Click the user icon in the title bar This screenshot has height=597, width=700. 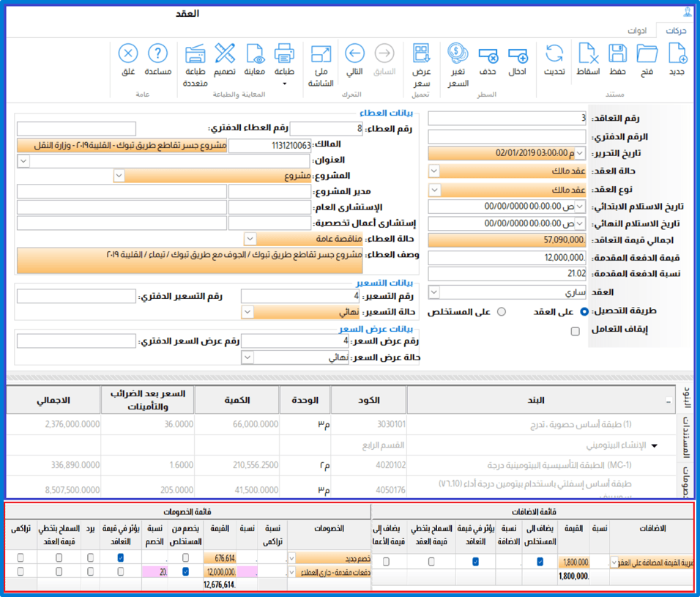(689, 12)
